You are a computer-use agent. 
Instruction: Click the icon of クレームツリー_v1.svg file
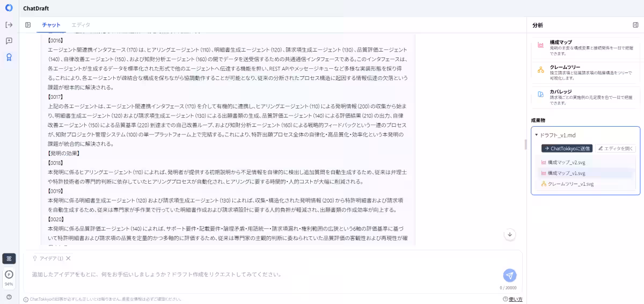tap(544, 184)
